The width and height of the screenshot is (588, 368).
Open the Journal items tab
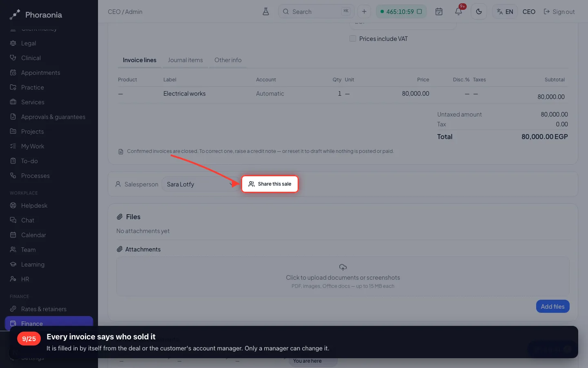point(185,60)
